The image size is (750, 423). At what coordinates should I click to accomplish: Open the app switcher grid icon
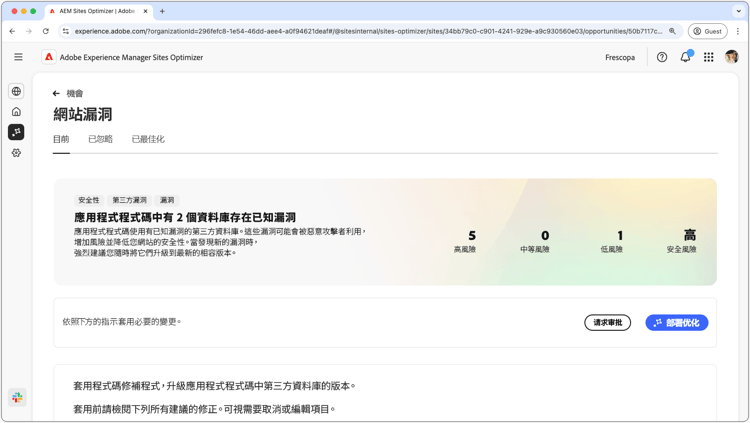pos(709,57)
